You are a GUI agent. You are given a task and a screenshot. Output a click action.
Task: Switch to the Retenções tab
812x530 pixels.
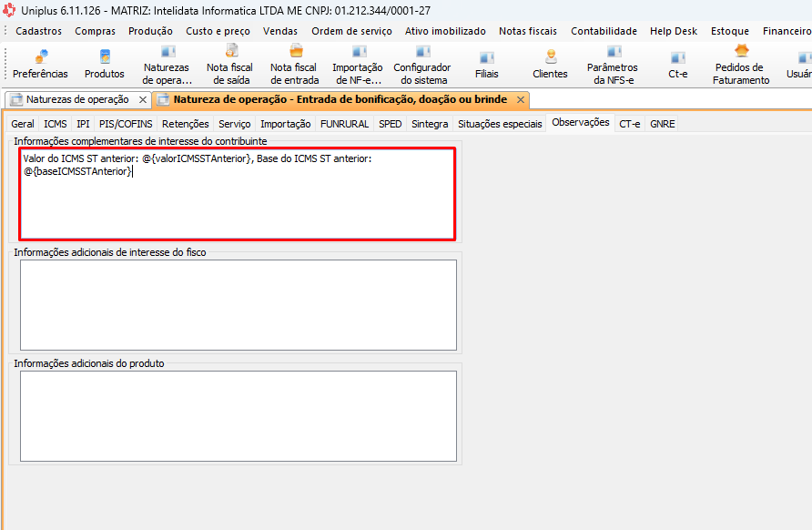186,124
